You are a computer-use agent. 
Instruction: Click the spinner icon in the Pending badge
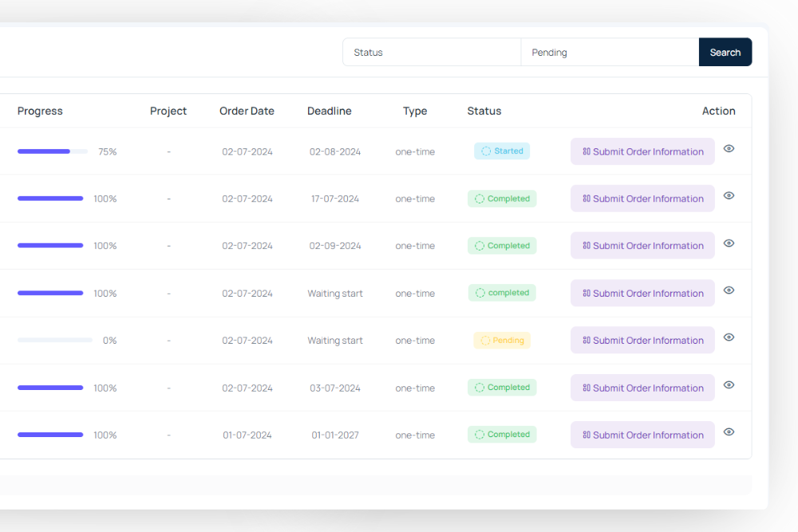tap(485, 340)
